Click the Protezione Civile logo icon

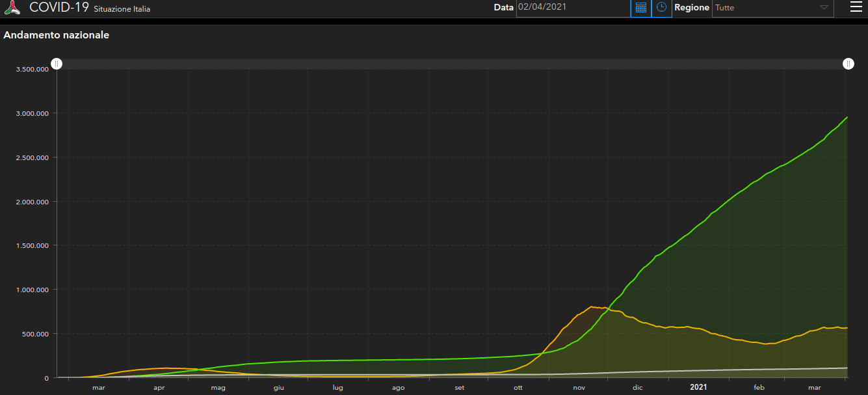click(x=12, y=8)
